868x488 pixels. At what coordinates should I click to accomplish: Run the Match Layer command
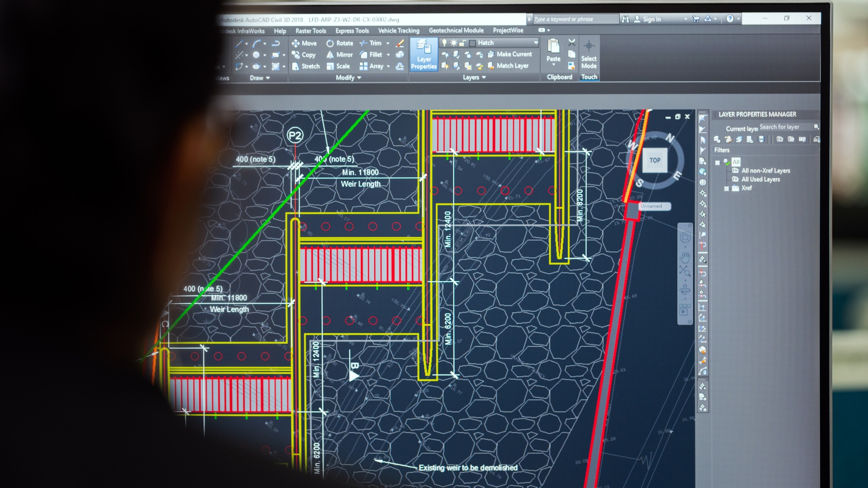tap(491, 66)
